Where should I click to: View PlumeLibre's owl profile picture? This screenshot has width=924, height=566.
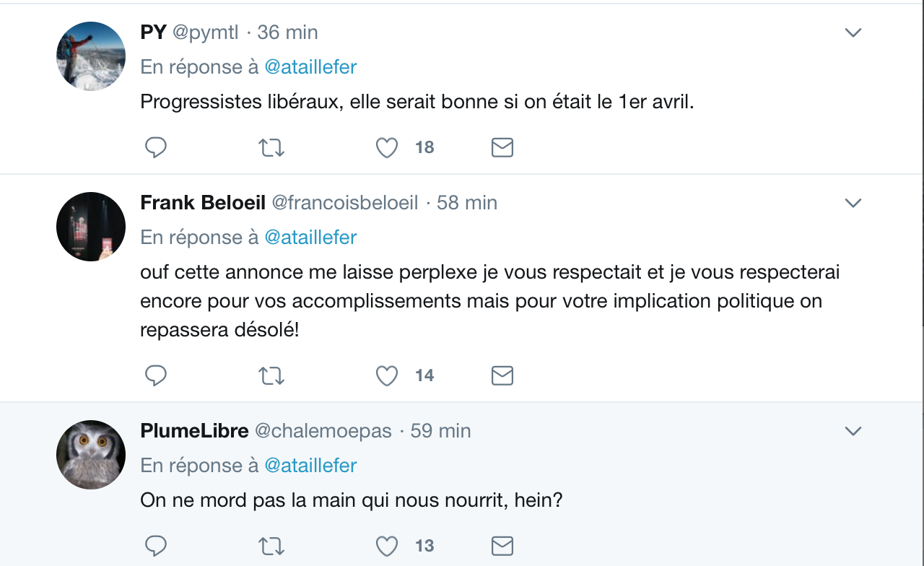[91, 455]
